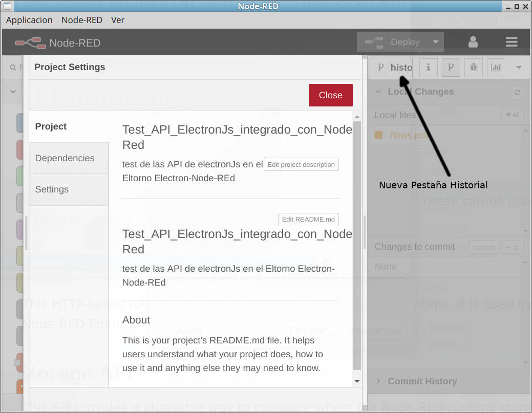Open the hamburger main menu icon

click(x=512, y=41)
